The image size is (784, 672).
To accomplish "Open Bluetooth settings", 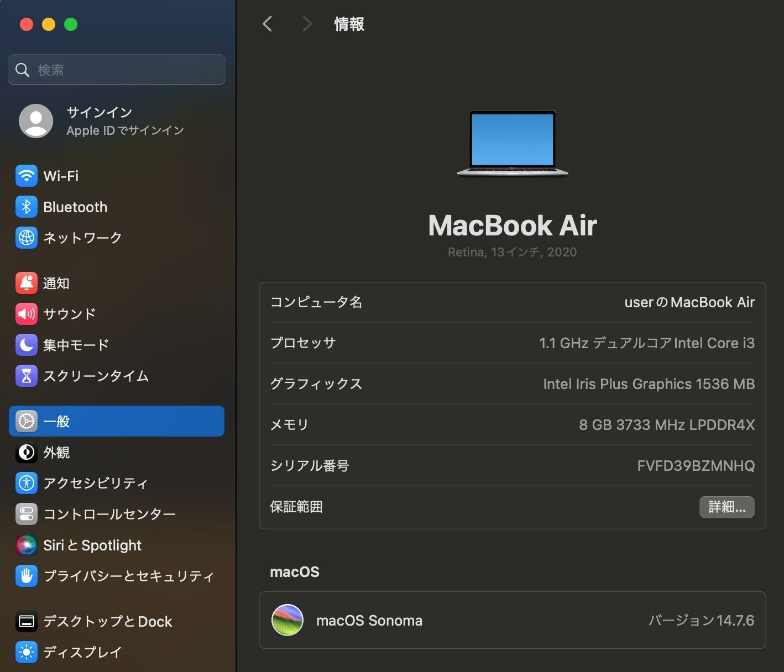I will (x=117, y=207).
